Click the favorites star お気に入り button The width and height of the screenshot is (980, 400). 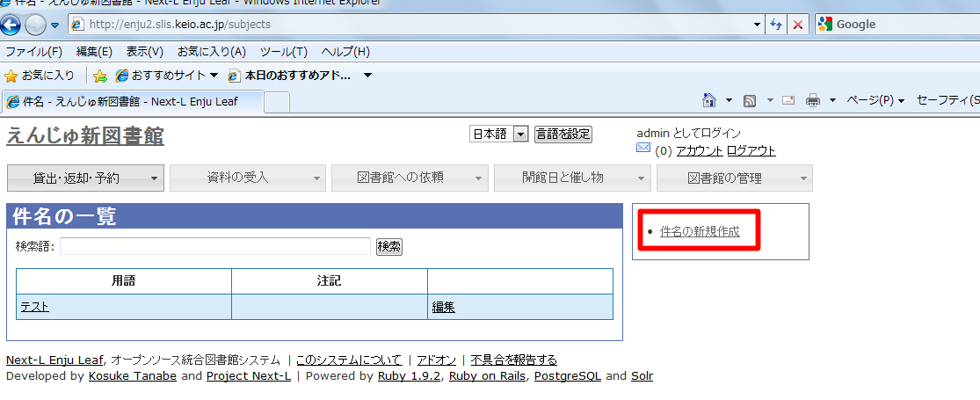(x=40, y=76)
